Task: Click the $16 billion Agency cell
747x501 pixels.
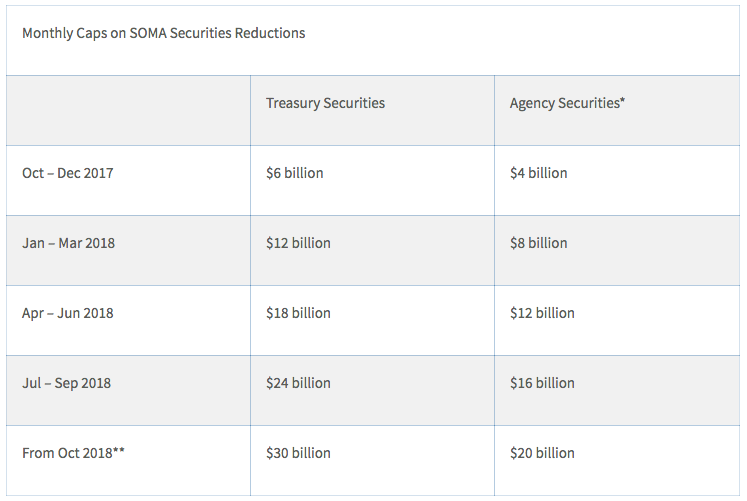Action: coord(542,383)
